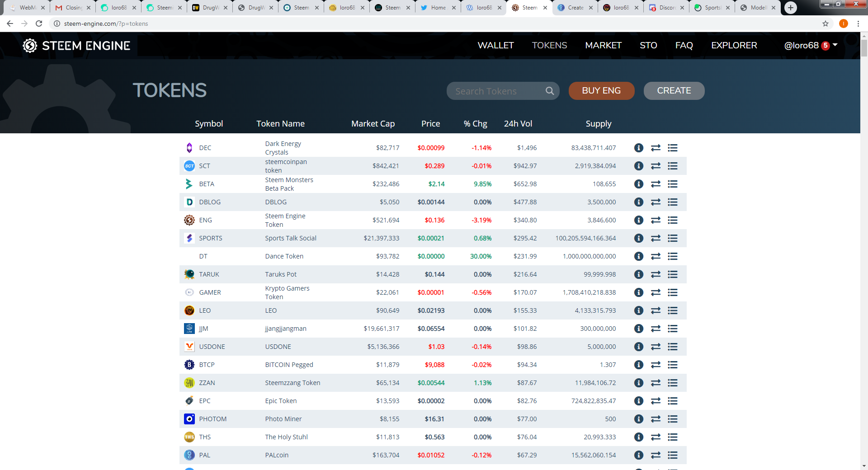868x470 pixels.
Task: Switch to the Discord browser tab
Action: click(x=666, y=8)
